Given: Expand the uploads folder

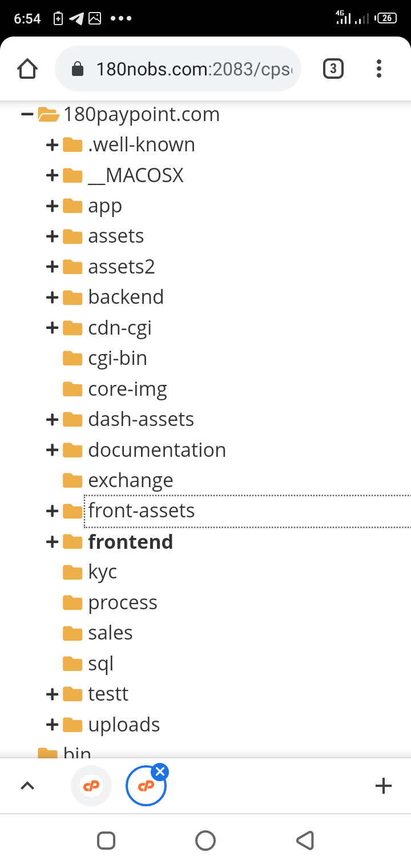Looking at the screenshot, I should pyautogui.click(x=53, y=725).
